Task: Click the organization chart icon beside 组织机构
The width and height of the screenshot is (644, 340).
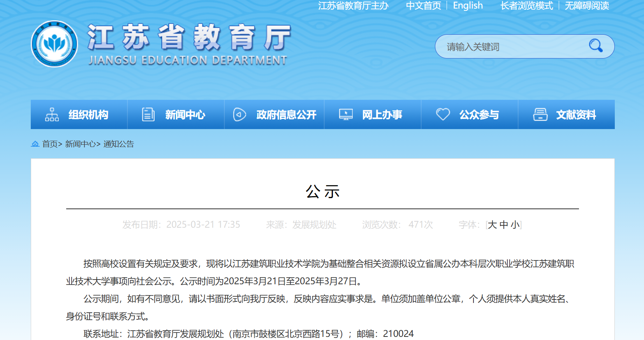Action: (x=52, y=115)
